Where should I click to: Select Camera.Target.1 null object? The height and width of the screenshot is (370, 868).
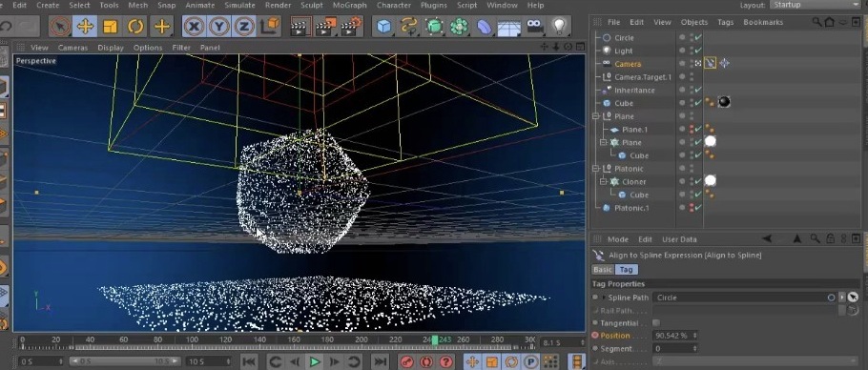(x=643, y=77)
